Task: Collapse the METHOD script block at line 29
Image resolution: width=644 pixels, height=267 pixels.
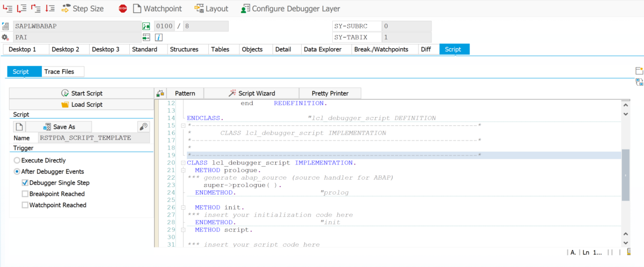Action: pyautogui.click(x=184, y=230)
